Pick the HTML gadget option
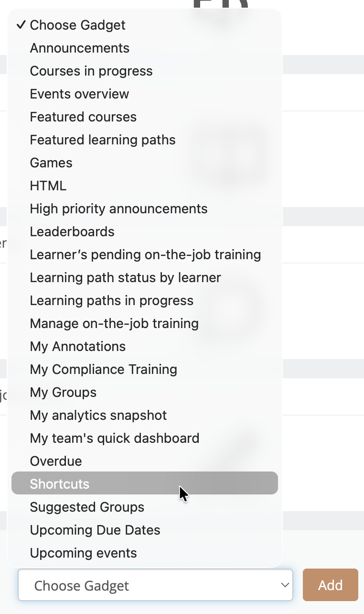 click(x=48, y=186)
